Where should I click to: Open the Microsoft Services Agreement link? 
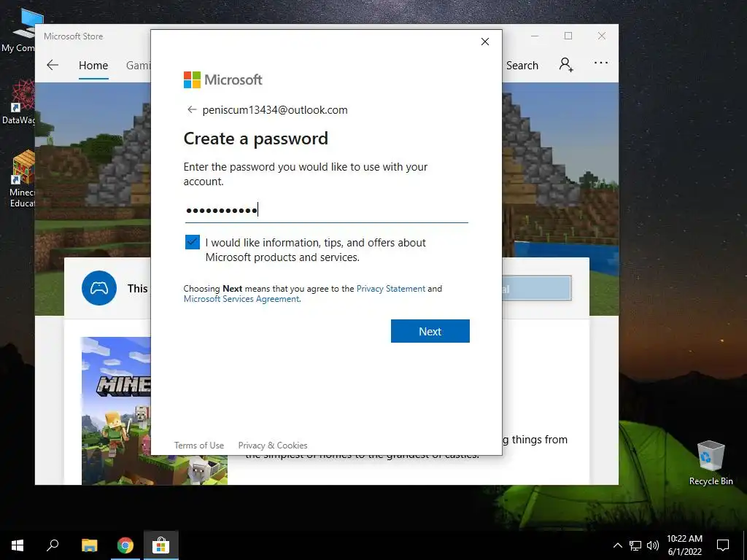pos(241,299)
